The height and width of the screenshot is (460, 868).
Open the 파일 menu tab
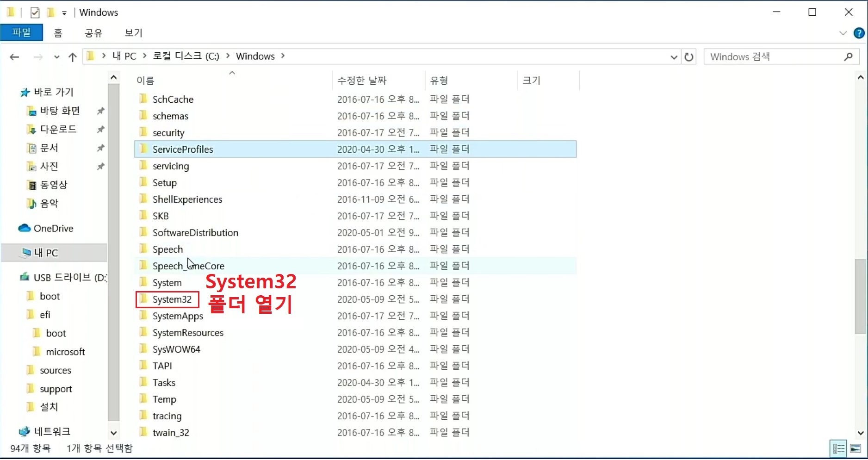(21, 32)
